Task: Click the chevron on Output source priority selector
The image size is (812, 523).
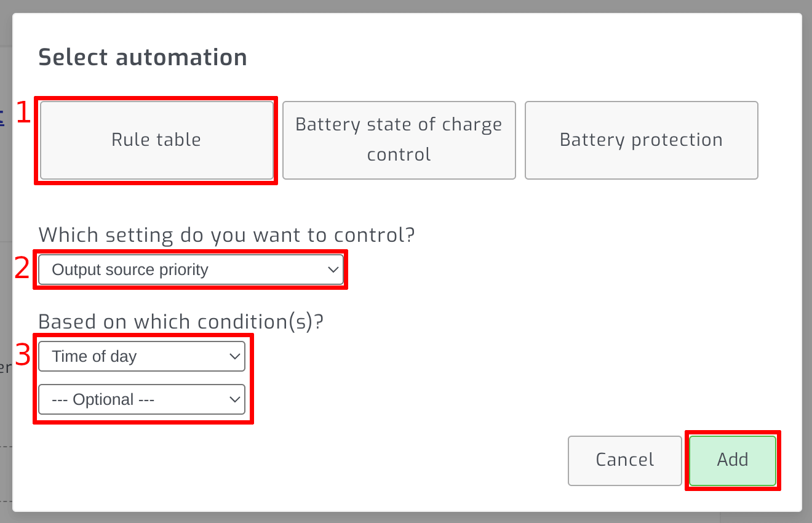Action: [x=333, y=269]
